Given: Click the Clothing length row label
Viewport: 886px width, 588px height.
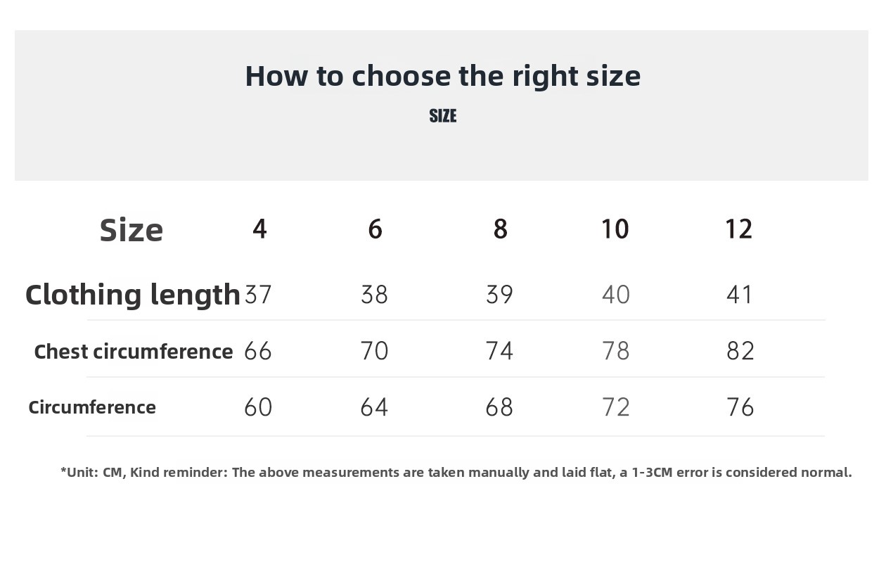Looking at the screenshot, I should [x=133, y=295].
